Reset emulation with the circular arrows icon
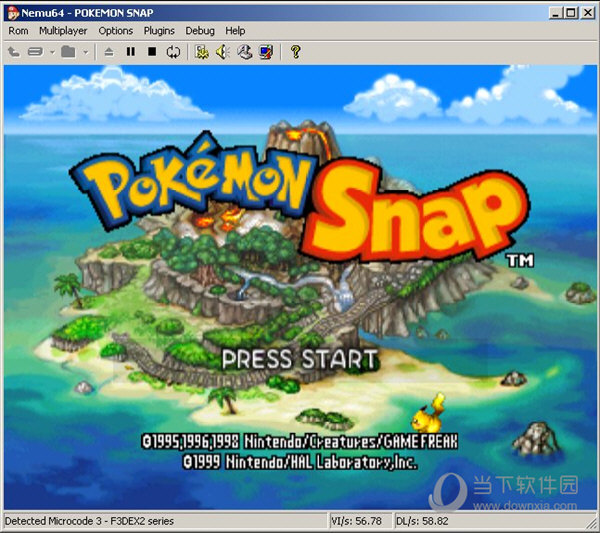Viewport: 600px width, 533px height. click(x=173, y=52)
